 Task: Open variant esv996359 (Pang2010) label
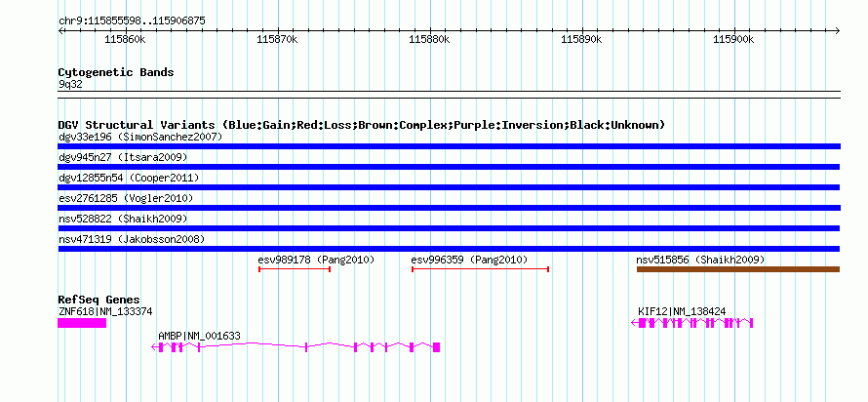[x=469, y=260]
